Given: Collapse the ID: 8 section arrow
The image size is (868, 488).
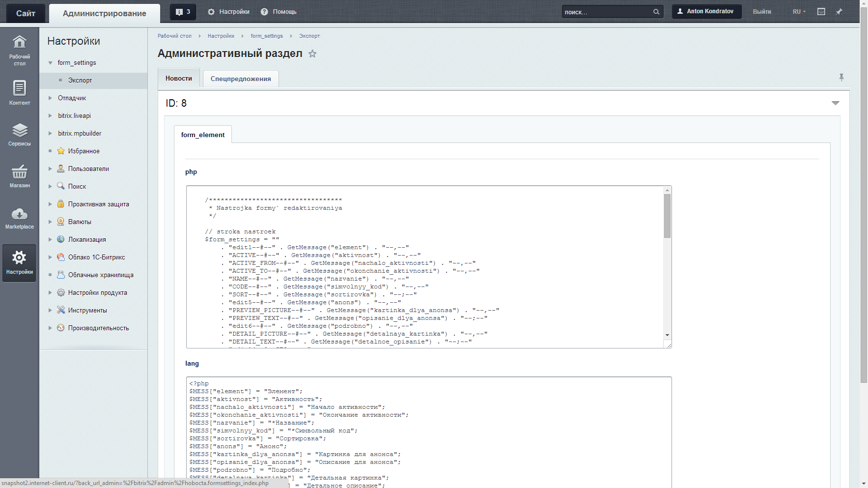Looking at the screenshot, I should [835, 103].
